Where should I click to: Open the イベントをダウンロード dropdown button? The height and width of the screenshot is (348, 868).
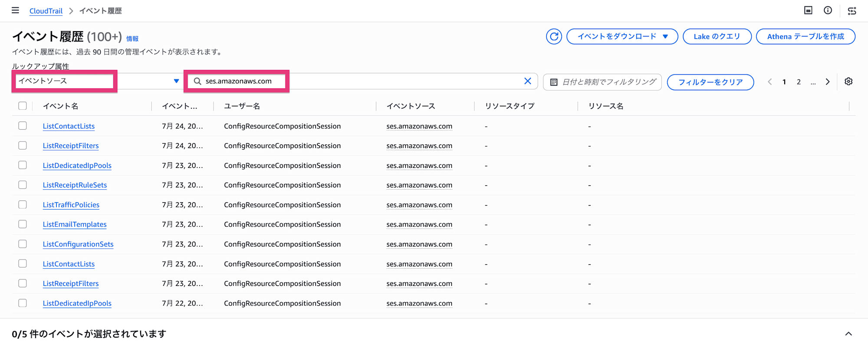(622, 36)
